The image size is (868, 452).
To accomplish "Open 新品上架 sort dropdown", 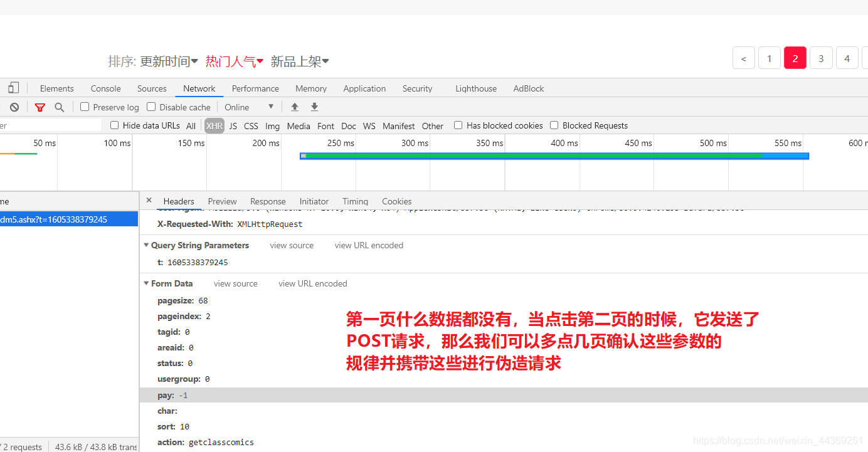I will (300, 61).
